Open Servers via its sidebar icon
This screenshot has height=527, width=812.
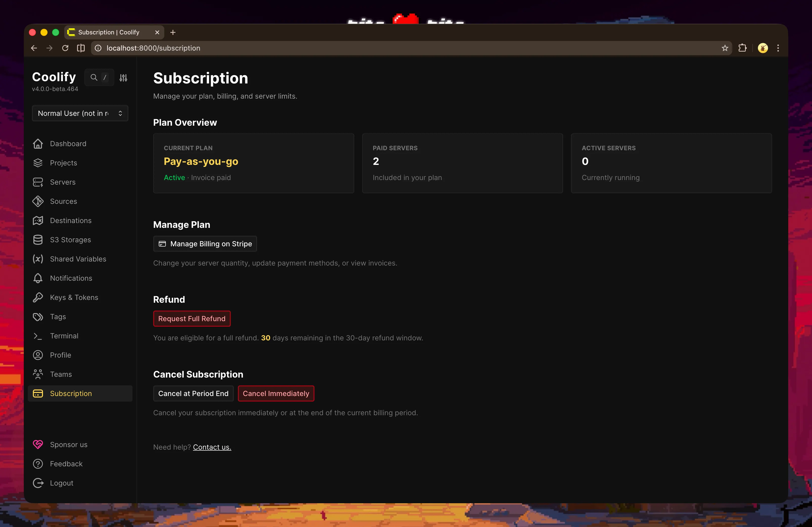click(x=38, y=182)
